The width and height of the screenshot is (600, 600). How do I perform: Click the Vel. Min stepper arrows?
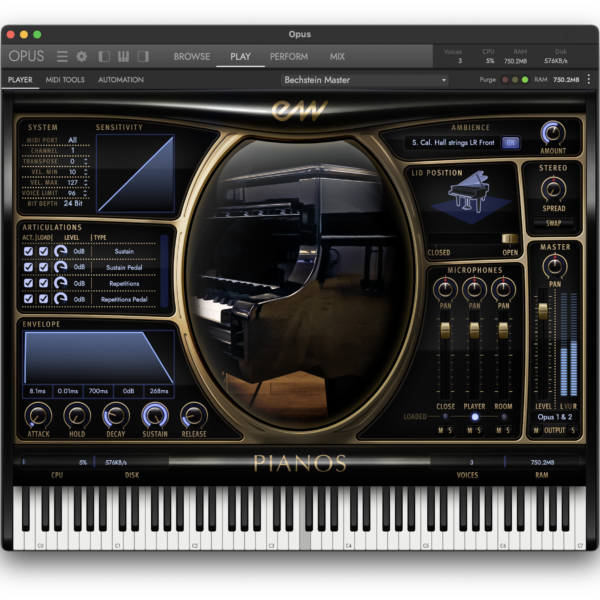(x=85, y=172)
